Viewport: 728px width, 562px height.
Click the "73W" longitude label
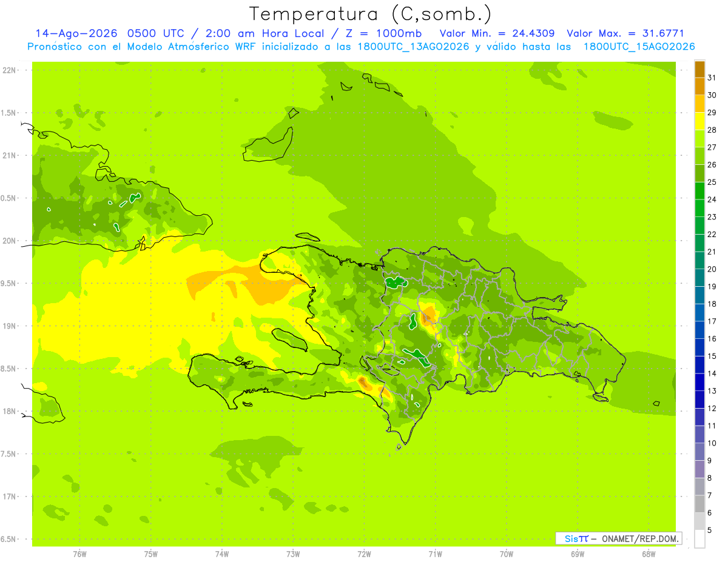293,554
